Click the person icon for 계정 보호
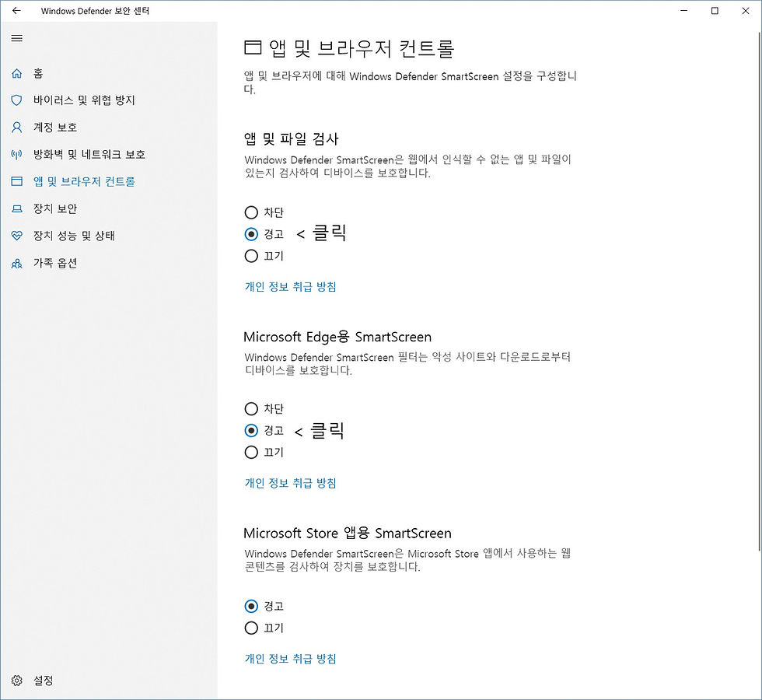762x700 pixels. pyautogui.click(x=16, y=128)
